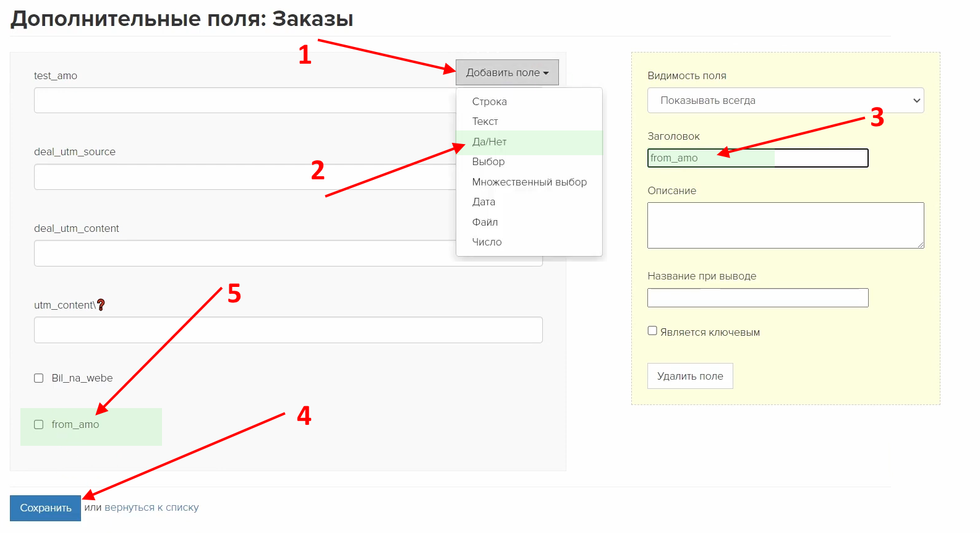Pick 'Файл' from the menu

[x=485, y=222]
